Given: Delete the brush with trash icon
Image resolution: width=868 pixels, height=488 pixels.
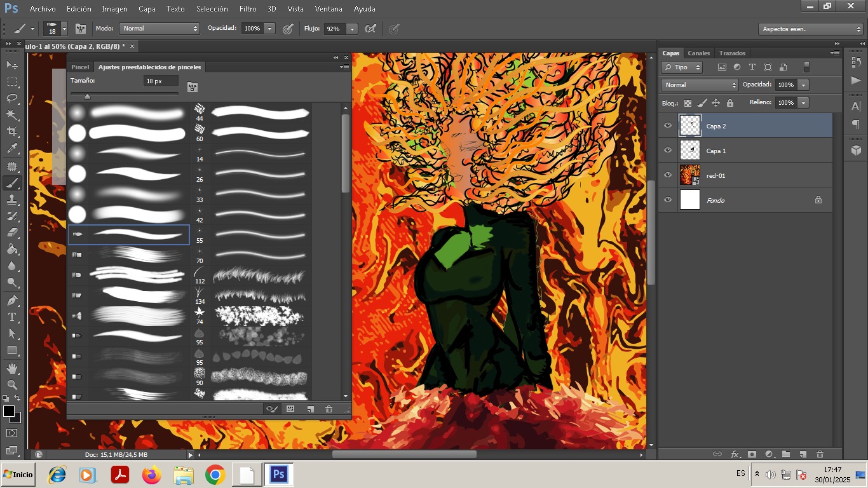Looking at the screenshot, I should point(329,409).
